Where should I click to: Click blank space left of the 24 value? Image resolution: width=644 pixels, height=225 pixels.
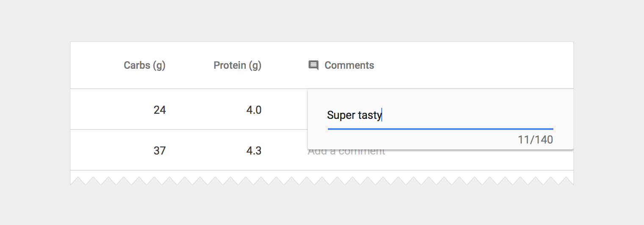click(x=106, y=110)
